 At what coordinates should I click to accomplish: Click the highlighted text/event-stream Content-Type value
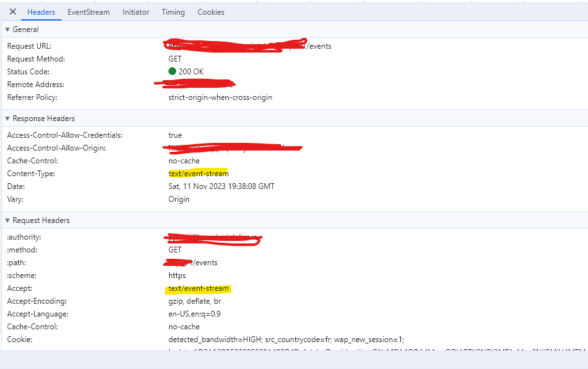(198, 173)
